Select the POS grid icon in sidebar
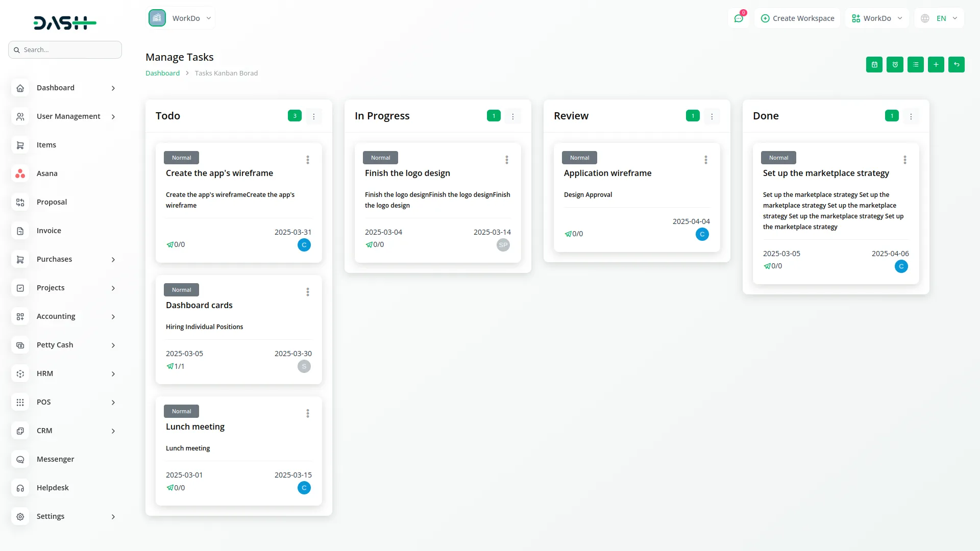The width and height of the screenshot is (980, 551). [x=20, y=402]
